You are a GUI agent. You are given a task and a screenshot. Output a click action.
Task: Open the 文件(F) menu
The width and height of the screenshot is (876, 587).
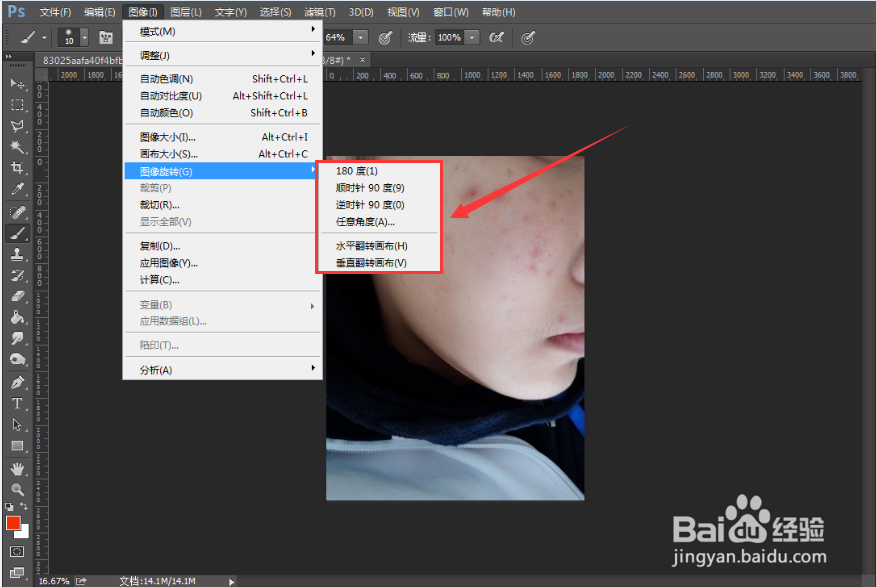55,12
